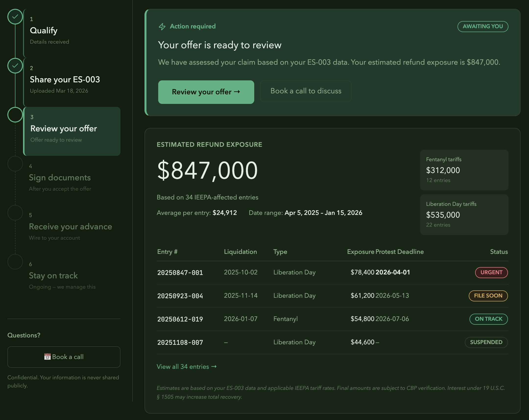Click the Protest Deadline column header
The width and height of the screenshot is (529, 420).
click(399, 252)
